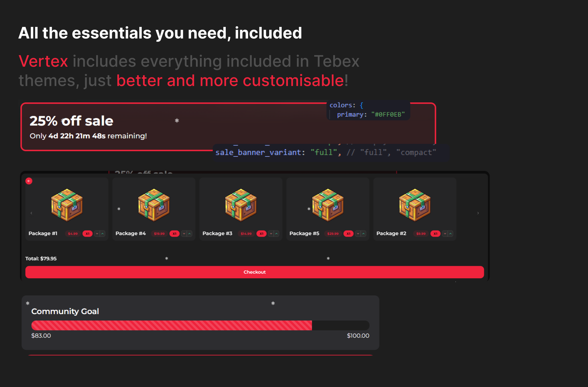This screenshot has height=387, width=588.
Task: Click the Package #1 chest image
Action: 67,205
